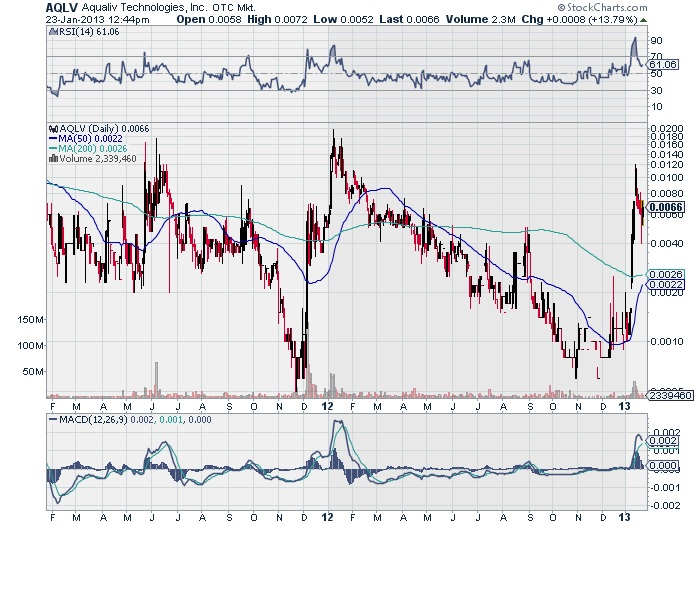The height and width of the screenshot is (597, 696).
Task: Click the 2339460 volume axis tag
Action: (671, 395)
